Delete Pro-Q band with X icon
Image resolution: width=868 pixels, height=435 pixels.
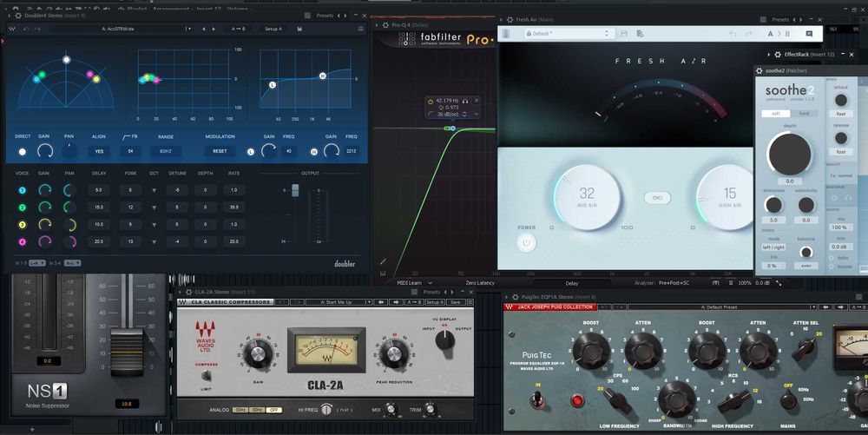tap(476, 101)
